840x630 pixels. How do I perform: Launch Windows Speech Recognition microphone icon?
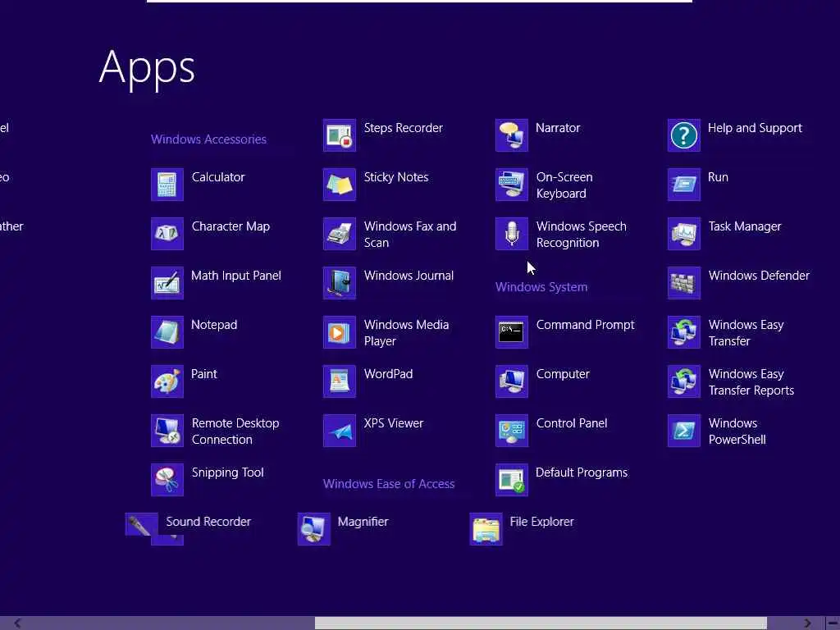[512, 234]
